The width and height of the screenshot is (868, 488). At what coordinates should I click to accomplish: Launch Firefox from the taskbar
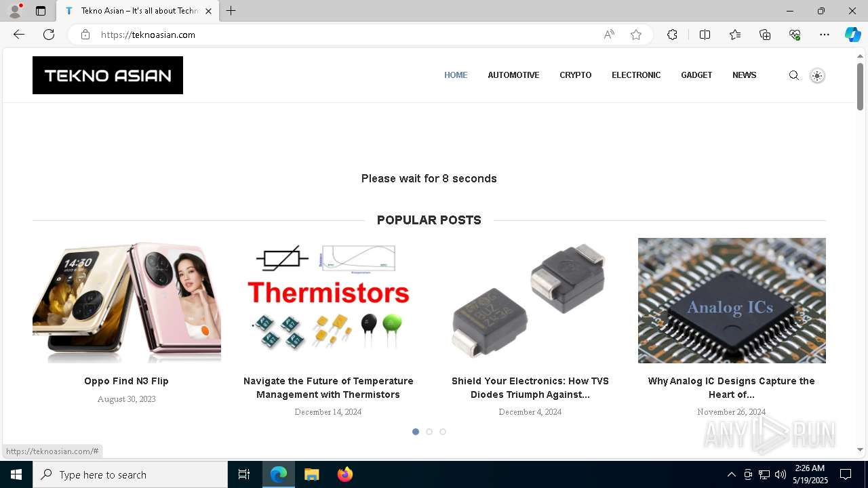344,474
